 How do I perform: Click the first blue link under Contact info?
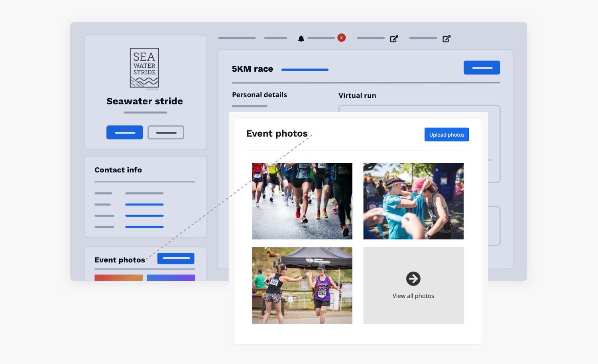(144, 204)
